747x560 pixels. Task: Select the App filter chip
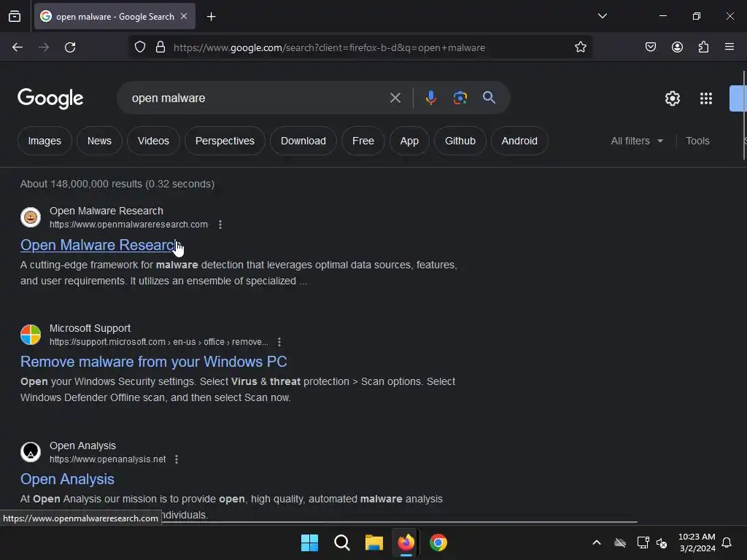point(409,141)
